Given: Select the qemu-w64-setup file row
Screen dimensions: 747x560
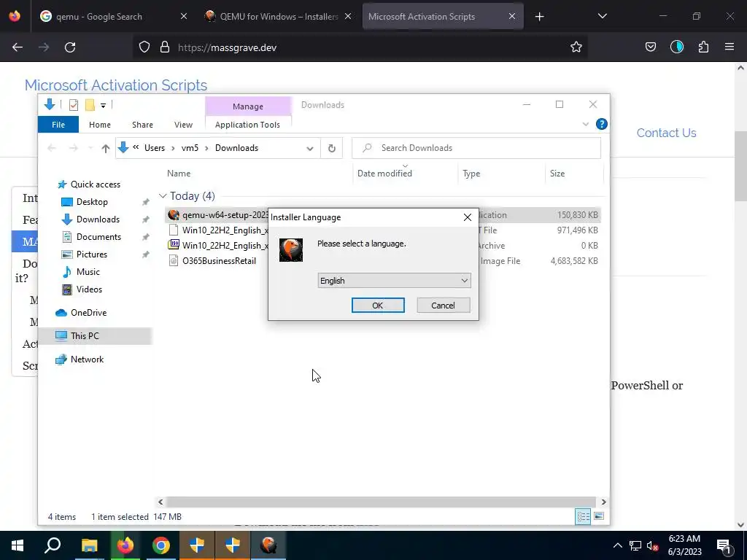Looking at the screenshot, I should (383, 215).
